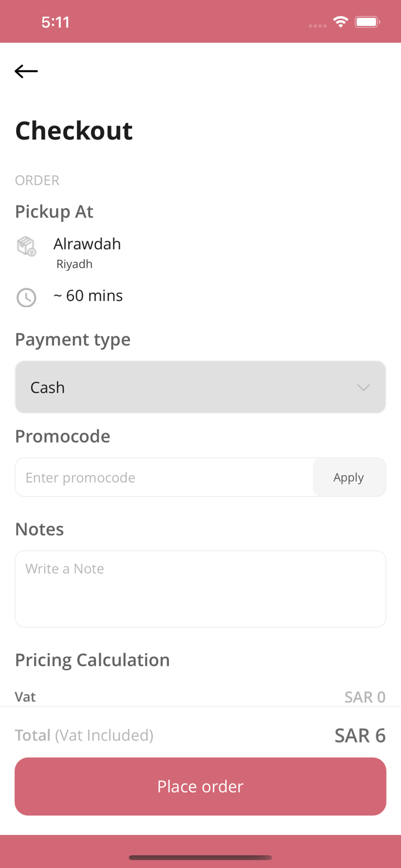401x868 pixels.
Task: Click the Pickup At section header
Action: pos(54,212)
